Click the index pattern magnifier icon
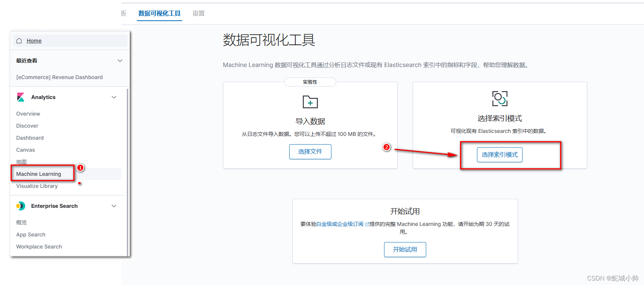The image size is (644, 285). [500, 99]
